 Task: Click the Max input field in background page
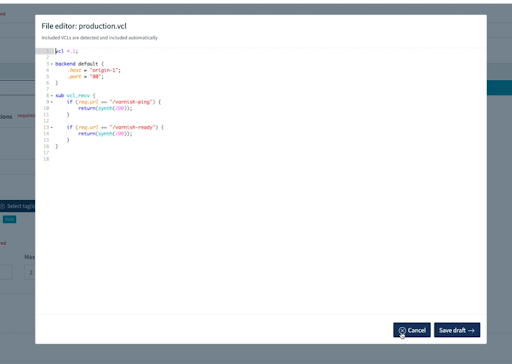[x=30, y=272]
